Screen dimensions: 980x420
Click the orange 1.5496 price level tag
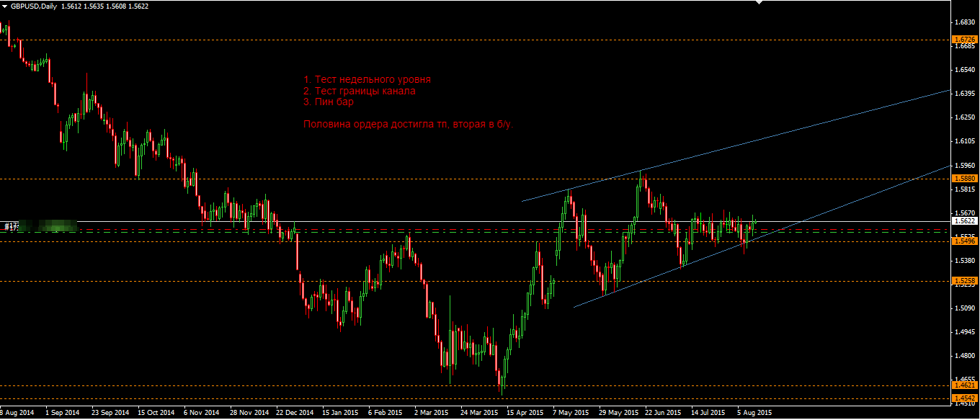click(964, 241)
